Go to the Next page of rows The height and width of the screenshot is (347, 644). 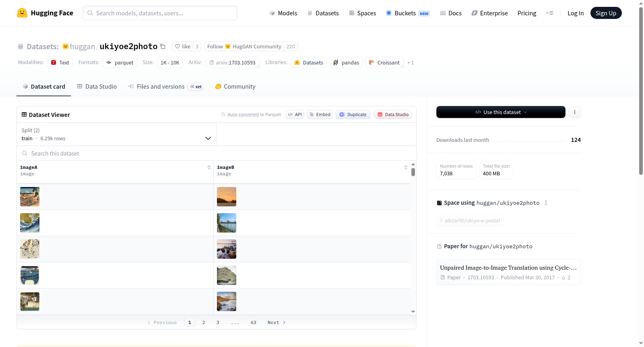click(x=277, y=322)
